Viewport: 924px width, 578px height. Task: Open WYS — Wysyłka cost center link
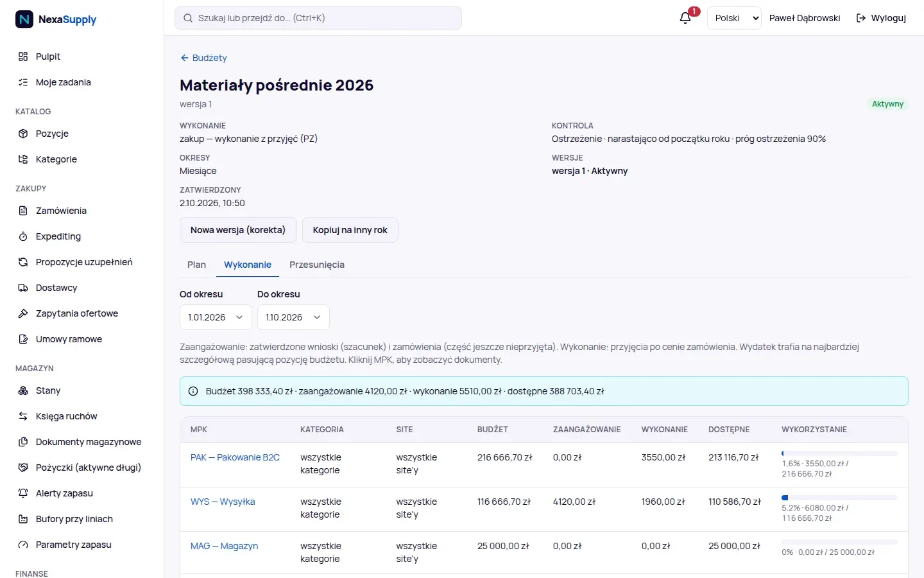pos(223,502)
